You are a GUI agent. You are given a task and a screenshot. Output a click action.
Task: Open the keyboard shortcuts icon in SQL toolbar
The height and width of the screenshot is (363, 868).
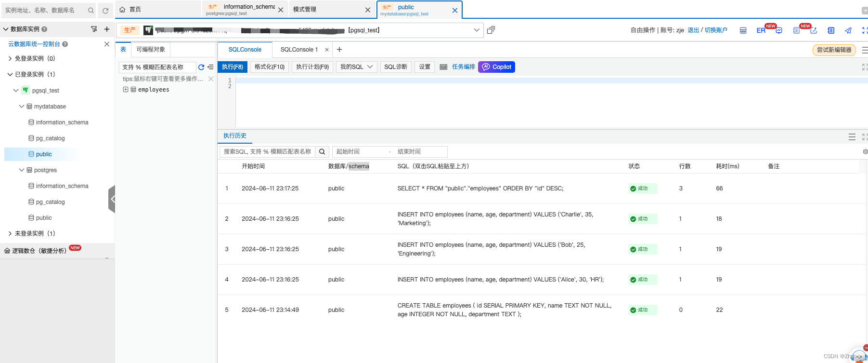(443, 67)
